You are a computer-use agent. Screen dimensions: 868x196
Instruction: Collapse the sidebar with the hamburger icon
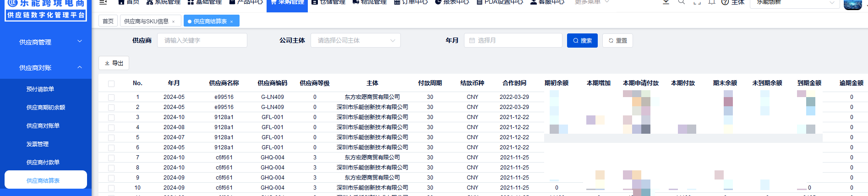point(103,2)
